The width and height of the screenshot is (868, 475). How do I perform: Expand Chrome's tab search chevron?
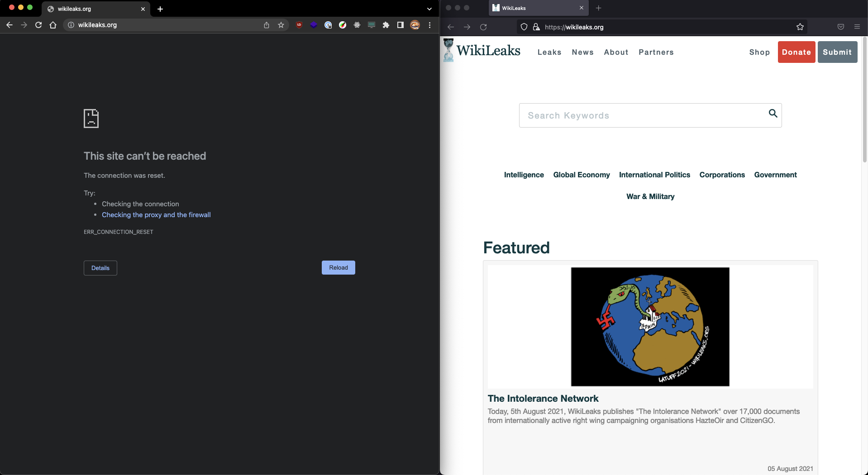[x=429, y=9]
